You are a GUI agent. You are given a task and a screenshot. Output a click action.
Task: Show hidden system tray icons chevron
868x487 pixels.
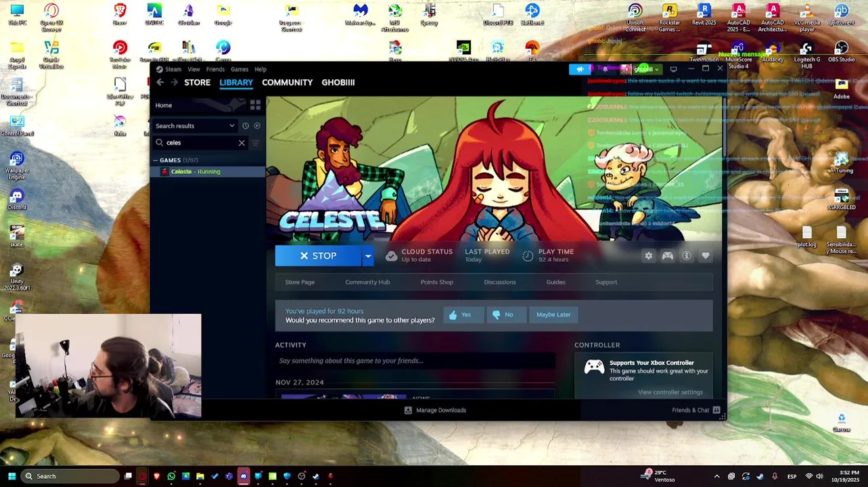(717, 476)
